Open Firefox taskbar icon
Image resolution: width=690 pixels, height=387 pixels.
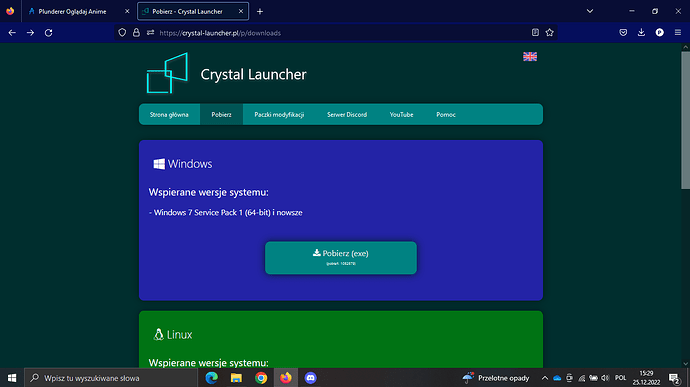286,378
